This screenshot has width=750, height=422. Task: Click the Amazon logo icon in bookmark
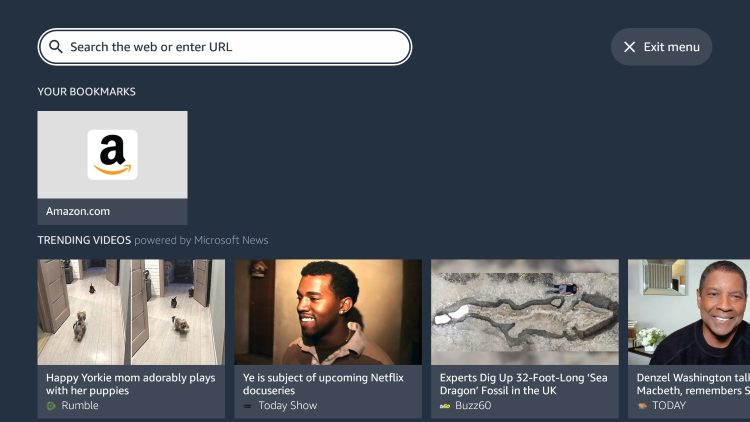pyautogui.click(x=112, y=155)
